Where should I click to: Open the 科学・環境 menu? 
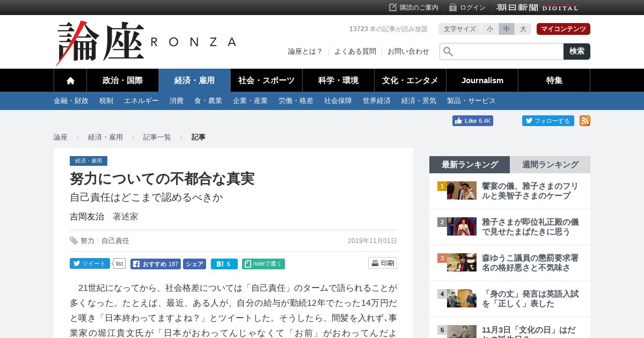338,80
